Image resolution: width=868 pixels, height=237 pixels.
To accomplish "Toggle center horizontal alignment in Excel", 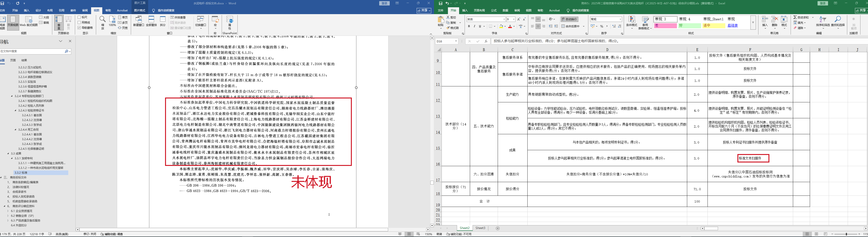I will click(538, 26).
